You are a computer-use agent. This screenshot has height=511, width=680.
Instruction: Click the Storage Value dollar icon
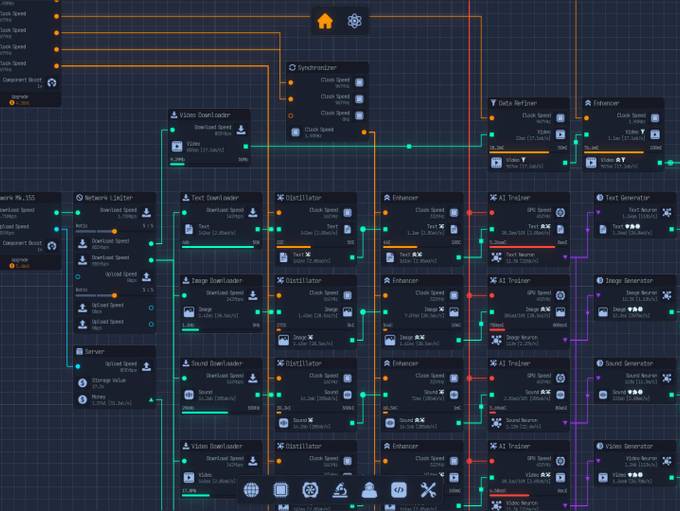tap(82, 383)
